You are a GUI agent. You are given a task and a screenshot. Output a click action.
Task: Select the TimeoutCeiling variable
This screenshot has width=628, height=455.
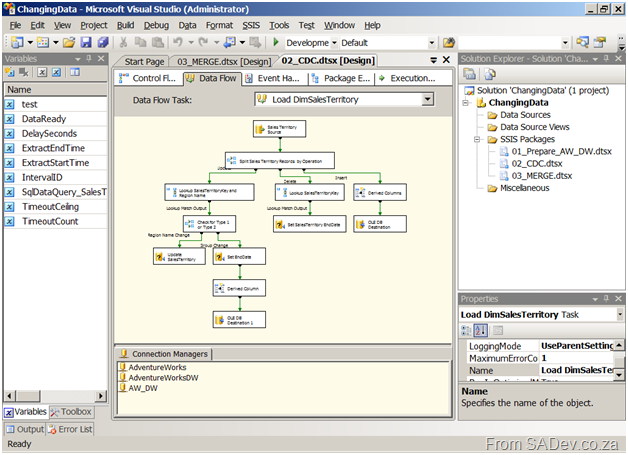[55, 207]
